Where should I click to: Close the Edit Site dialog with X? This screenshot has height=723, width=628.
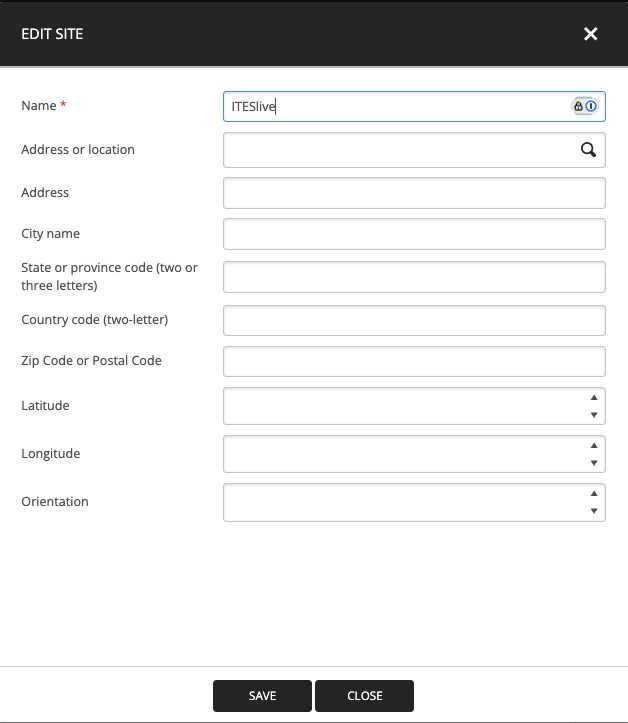(590, 34)
